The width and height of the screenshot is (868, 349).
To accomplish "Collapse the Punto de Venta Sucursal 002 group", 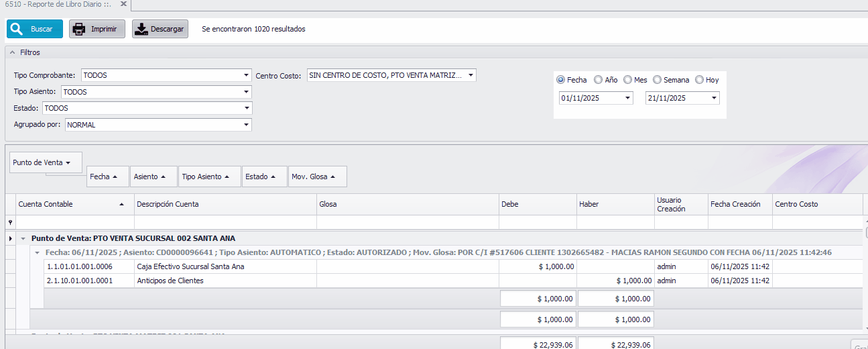I will 23,238.
